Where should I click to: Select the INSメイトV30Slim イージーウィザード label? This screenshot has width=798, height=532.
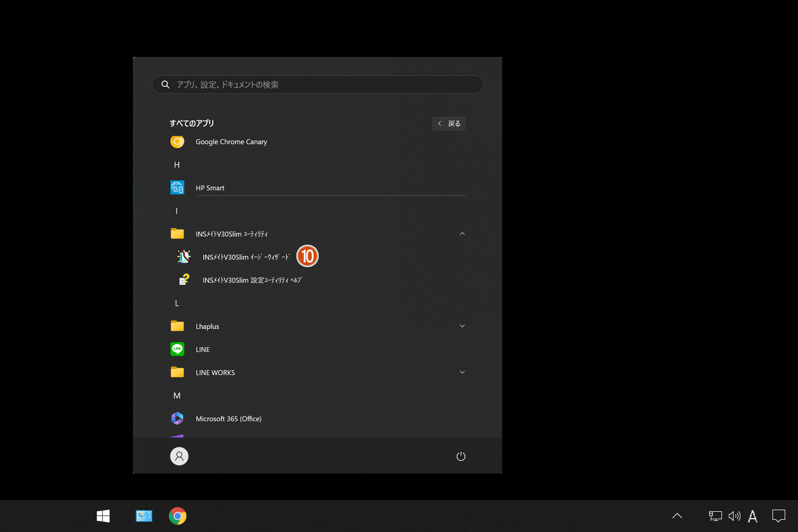point(246,257)
